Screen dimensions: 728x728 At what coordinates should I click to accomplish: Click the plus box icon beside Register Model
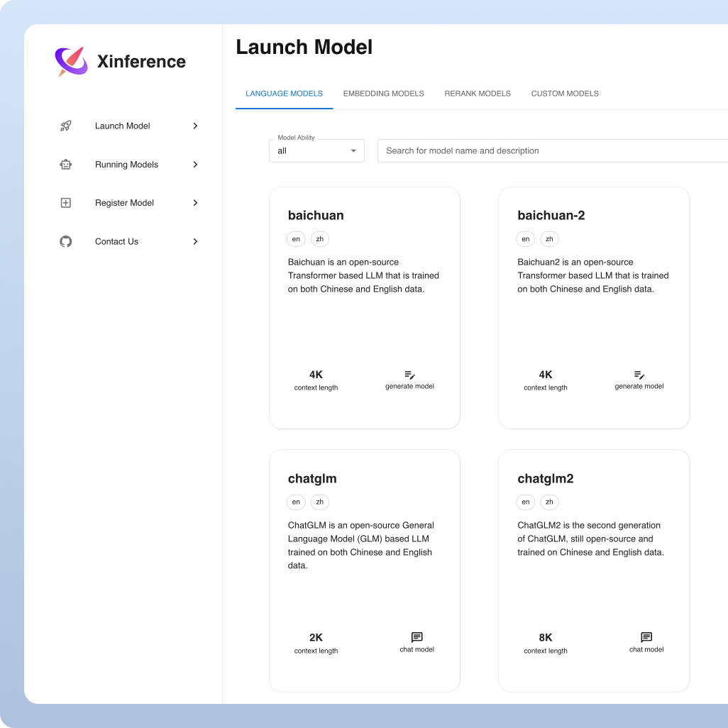pyautogui.click(x=66, y=203)
